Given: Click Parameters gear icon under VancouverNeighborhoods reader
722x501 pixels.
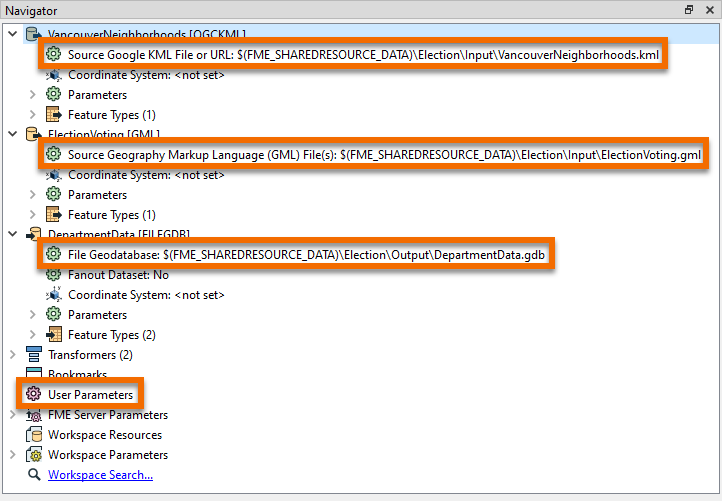Looking at the screenshot, I should pos(53,94).
